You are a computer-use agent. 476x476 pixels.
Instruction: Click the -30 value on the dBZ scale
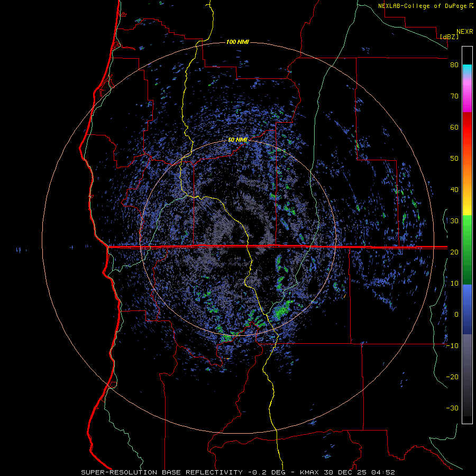(x=452, y=408)
